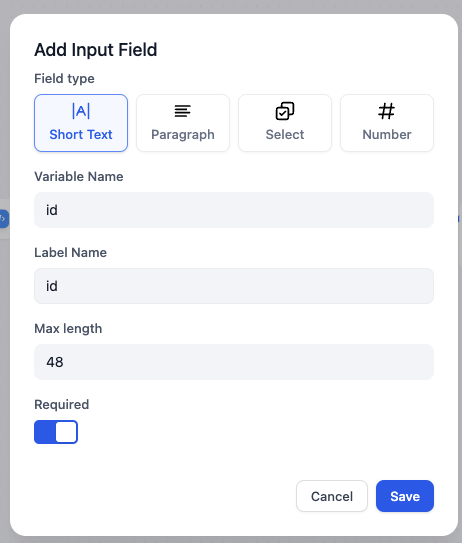Switch field type to Paragraph label

click(183, 135)
